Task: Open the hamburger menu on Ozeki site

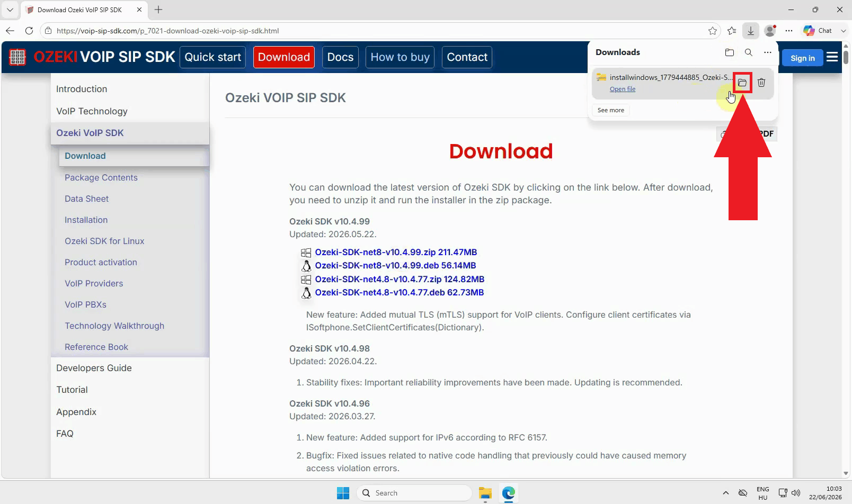Action: pos(832,57)
